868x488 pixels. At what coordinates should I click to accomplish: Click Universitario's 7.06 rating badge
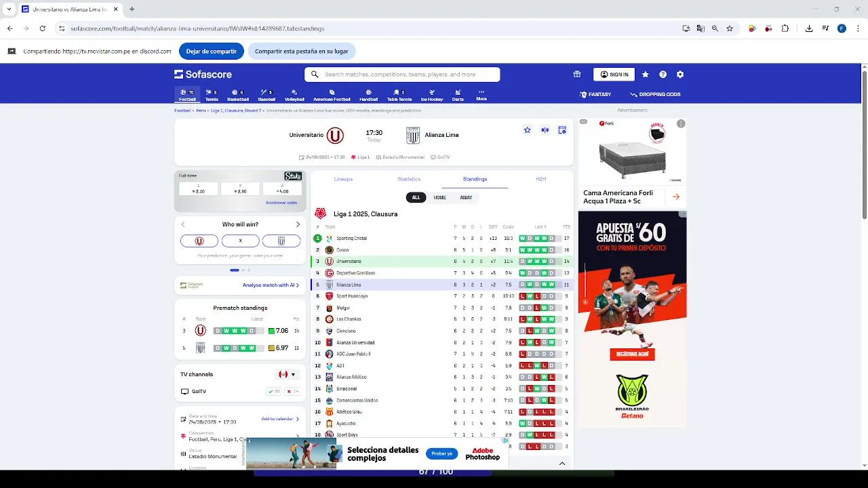pos(278,331)
